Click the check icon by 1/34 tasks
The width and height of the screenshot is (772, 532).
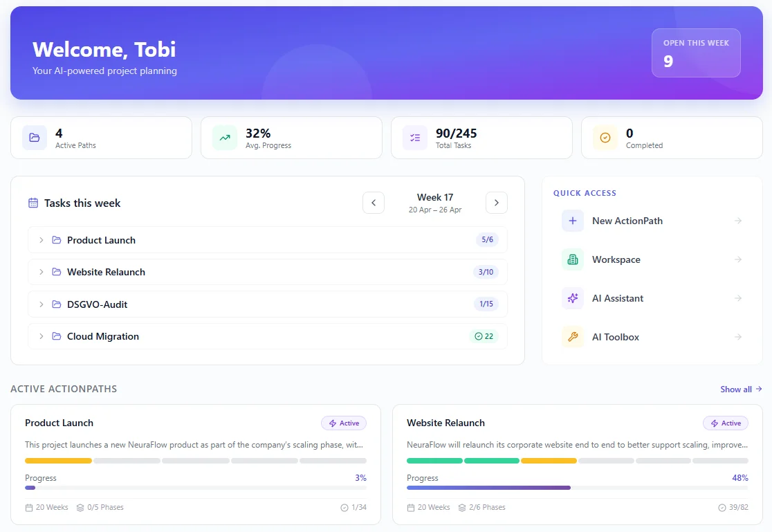pyautogui.click(x=344, y=507)
